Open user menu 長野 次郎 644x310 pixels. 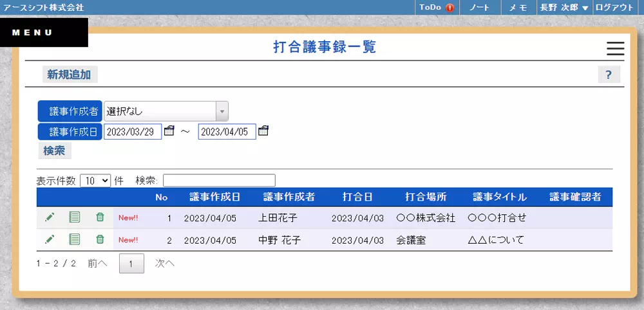coord(564,8)
